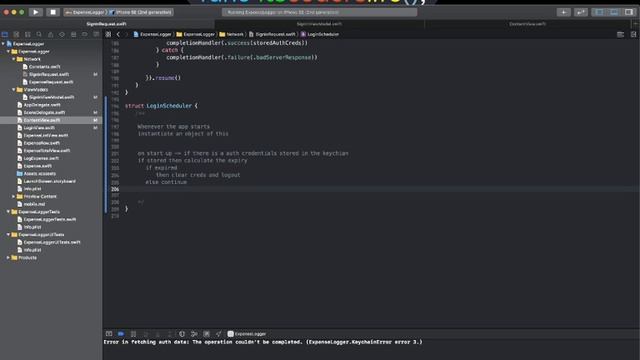Switch to the ContentView.swift tab
Viewport: 640px width, 360px height.
(x=527, y=24)
